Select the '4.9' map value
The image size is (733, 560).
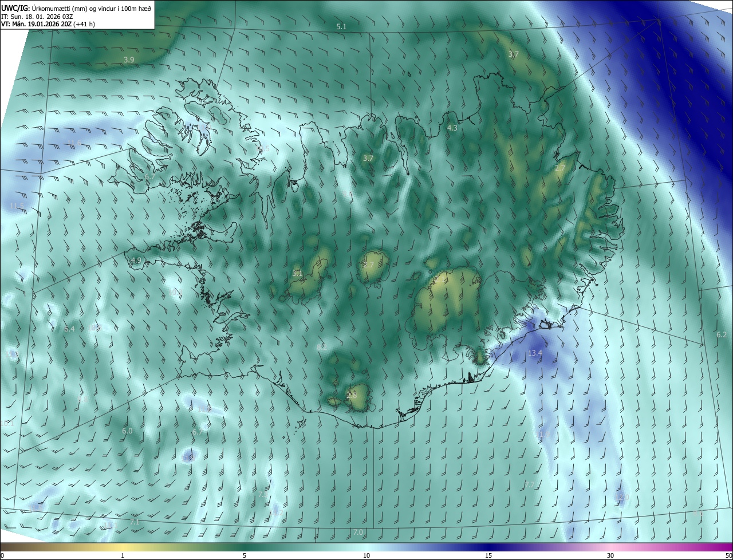coord(136,261)
